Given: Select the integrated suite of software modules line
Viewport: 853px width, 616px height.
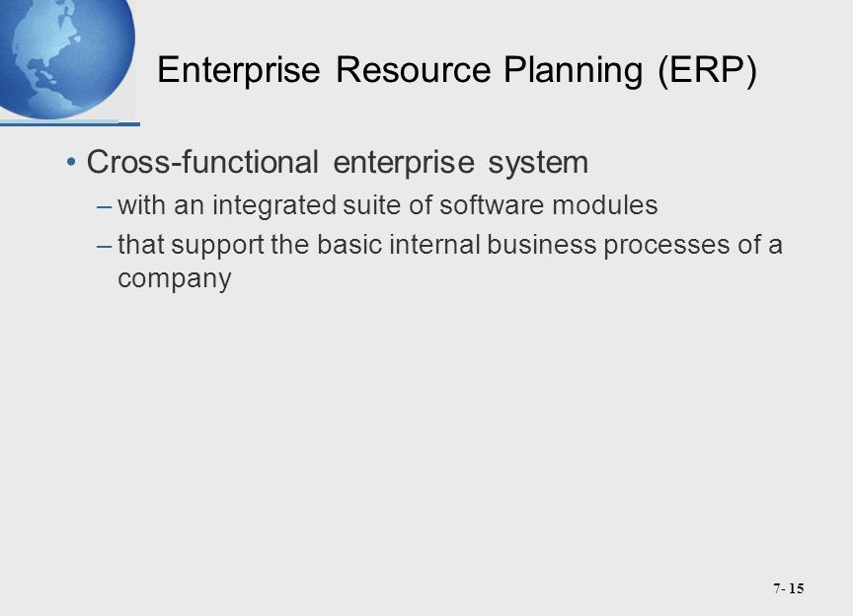Looking at the screenshot, I should click(387, 205).
